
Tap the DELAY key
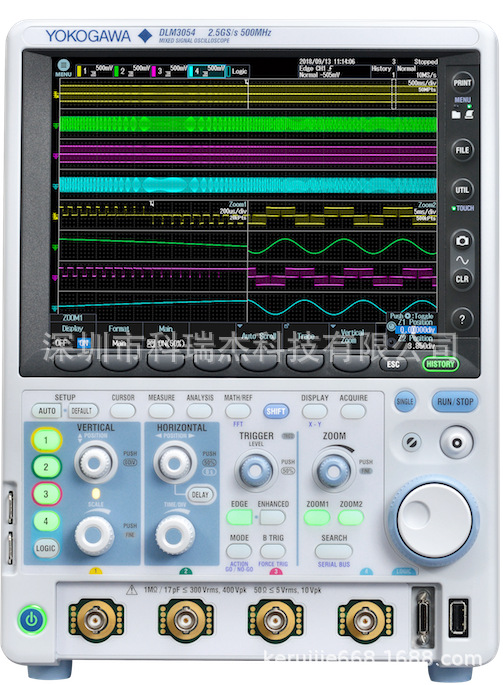[x=200, y=495]
